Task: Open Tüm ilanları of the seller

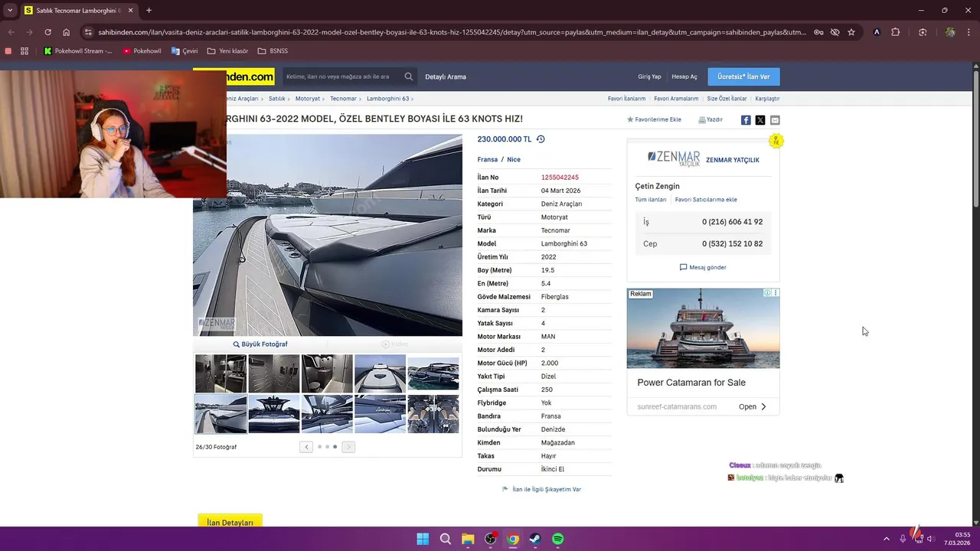Action: tap(651, 200)
